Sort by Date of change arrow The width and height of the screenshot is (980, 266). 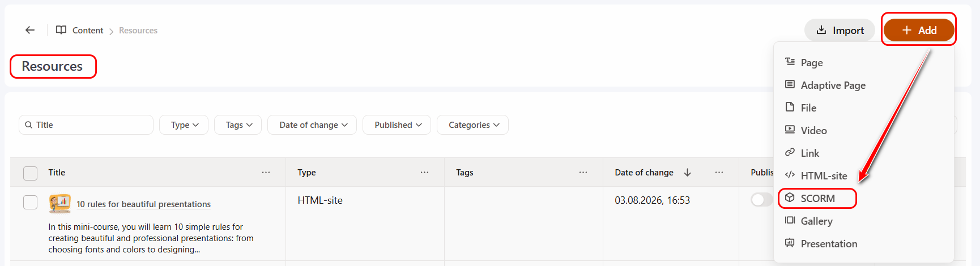687,172
